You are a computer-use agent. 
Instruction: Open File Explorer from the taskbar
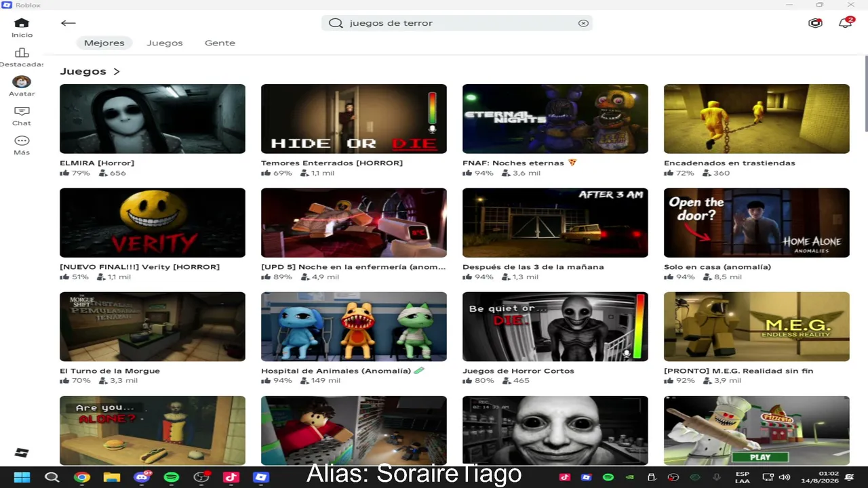tap(112, 477)
